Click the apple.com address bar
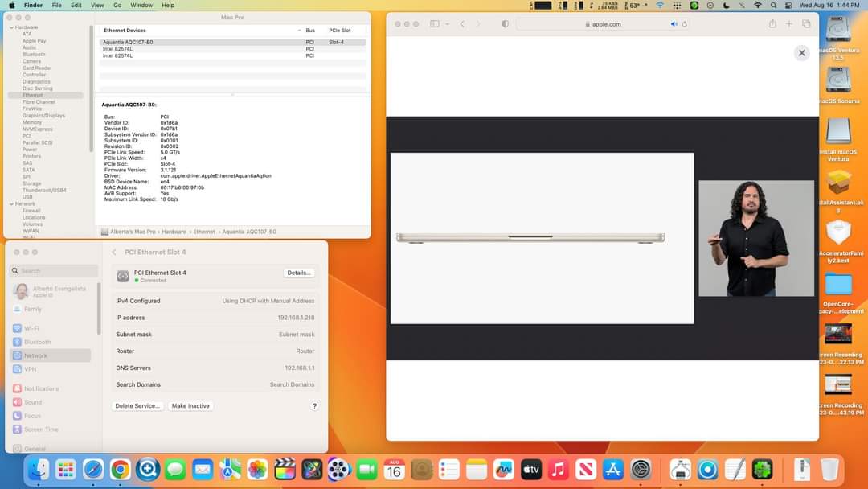 tap(602, 24)
